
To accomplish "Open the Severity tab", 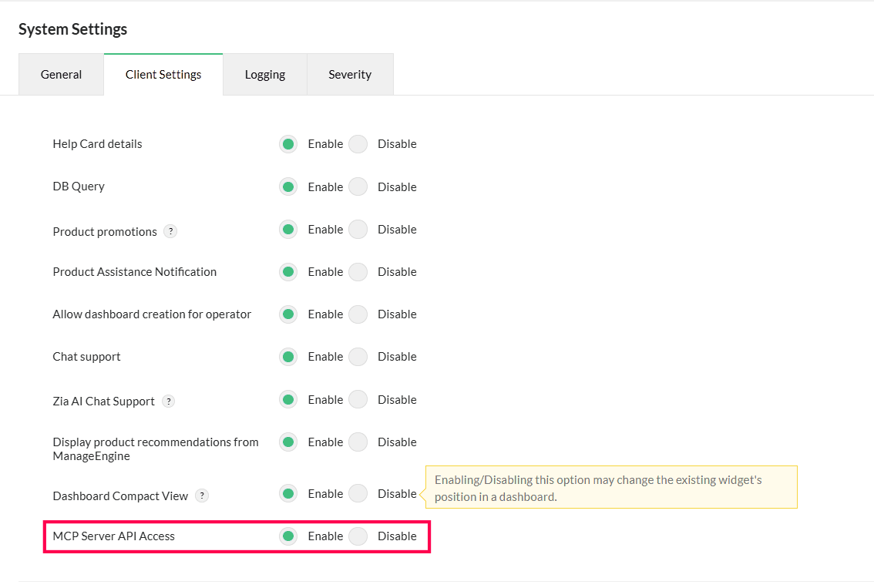I will [350, 75].
